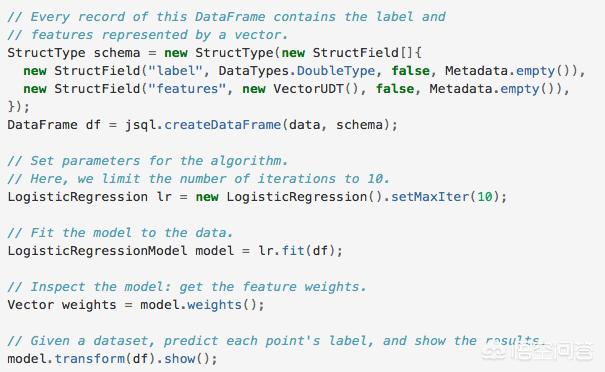605x372 pixels.
Task: Click the comment 'Fit the model to the data'
Action: point(120,233)
